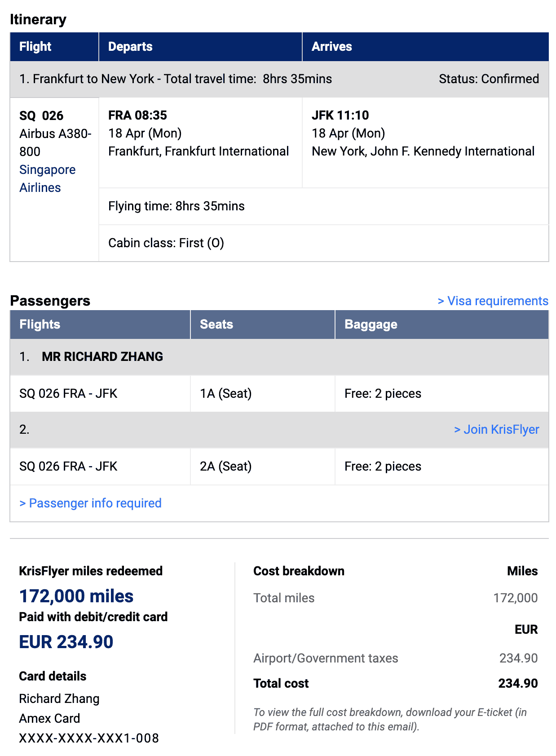Click the JFK 11:10 arrival time
Screen dimensions: 556x756
[x=340, y=115]
